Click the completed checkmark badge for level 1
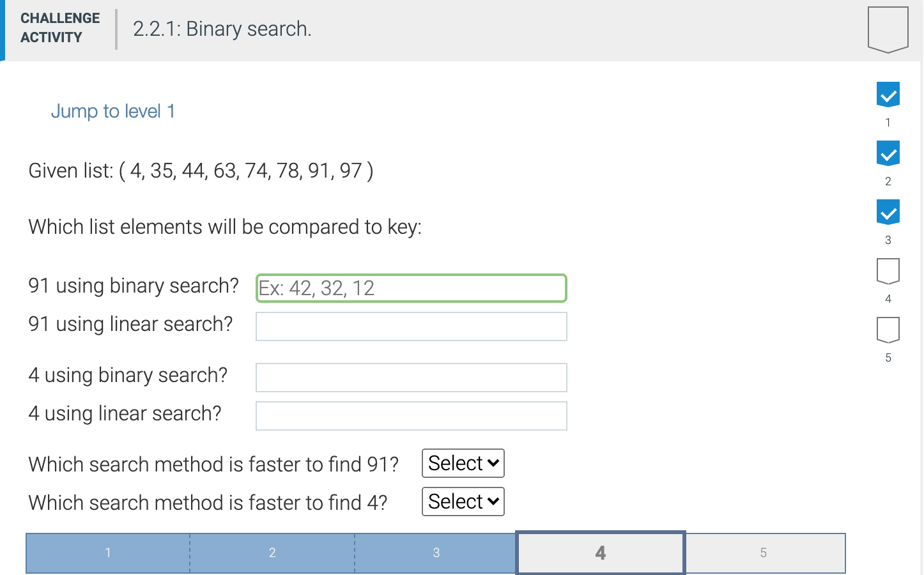Viewport: 924px width, 575px height. (x=888, y=94)
